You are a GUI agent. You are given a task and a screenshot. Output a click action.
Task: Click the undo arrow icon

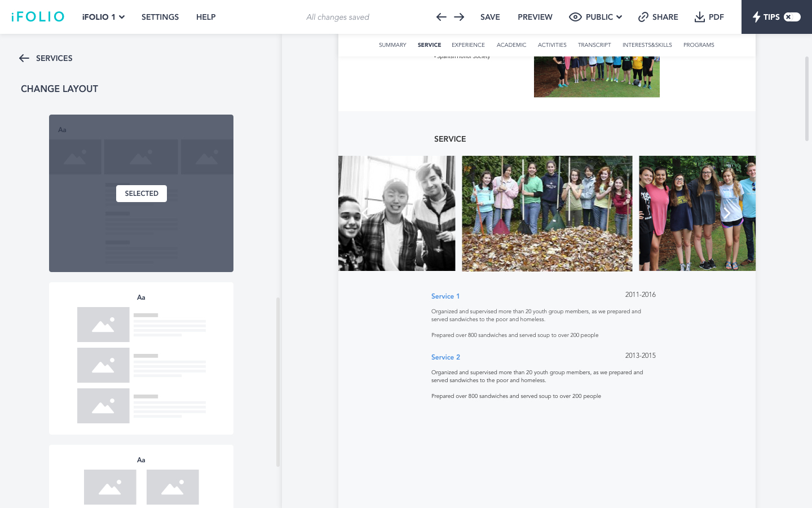[441, 17]
